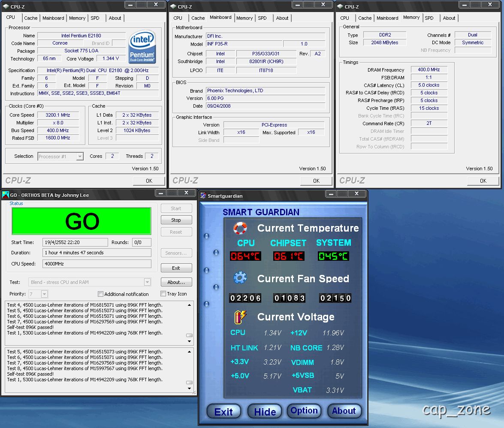Click the Core Voltage 1.344 V value
This screenshot has height=428, width=504.
pyautogui.click(x=111, y=58)
